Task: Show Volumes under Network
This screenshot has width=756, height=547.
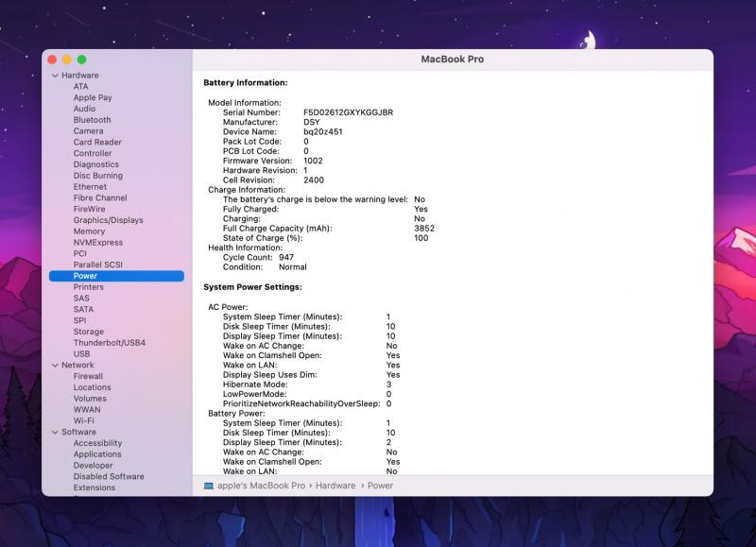Action: click(90, 399)
